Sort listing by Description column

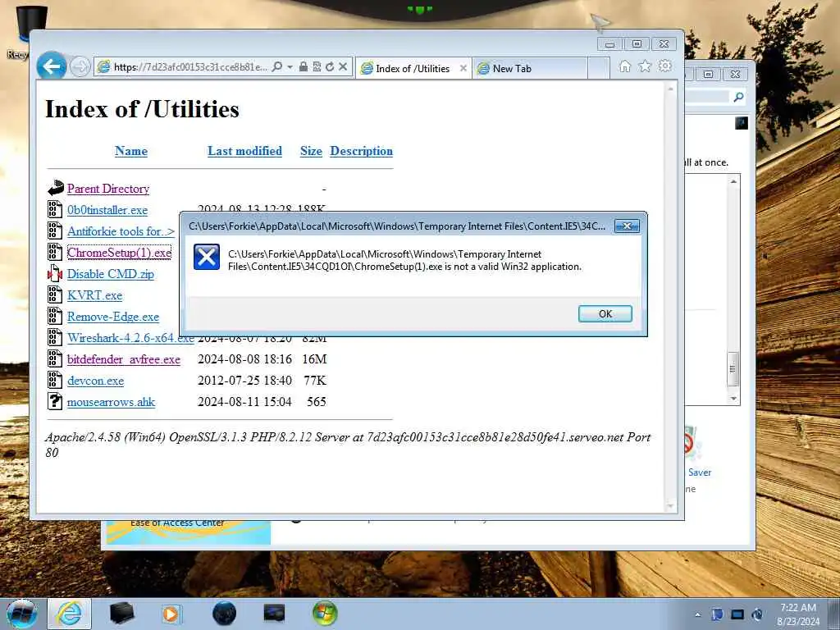(362, 151)
